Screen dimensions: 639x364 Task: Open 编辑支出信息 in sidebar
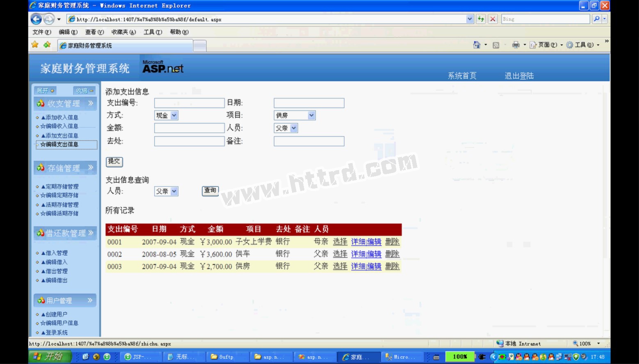coord(59,144)
